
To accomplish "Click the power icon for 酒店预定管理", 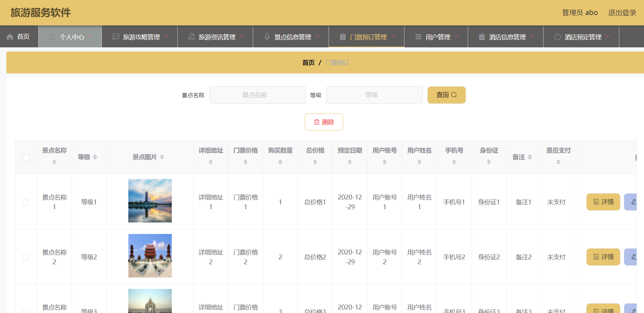I will coord(557,37).
